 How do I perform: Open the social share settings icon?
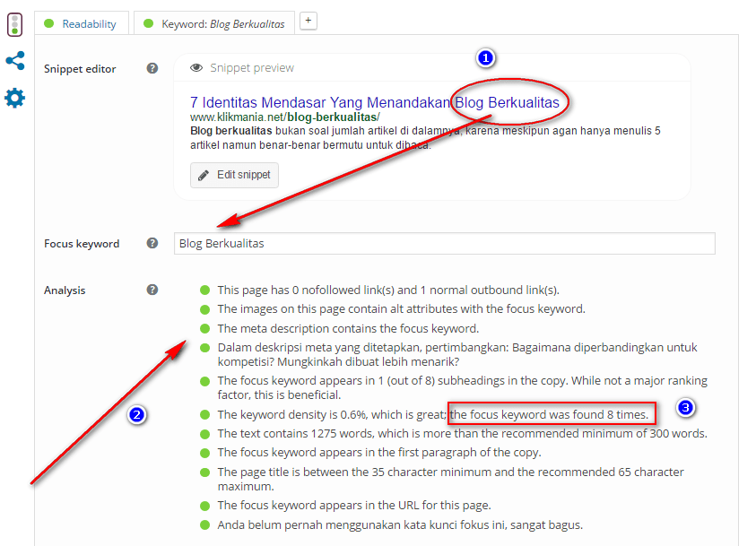[x=15, y=61]
